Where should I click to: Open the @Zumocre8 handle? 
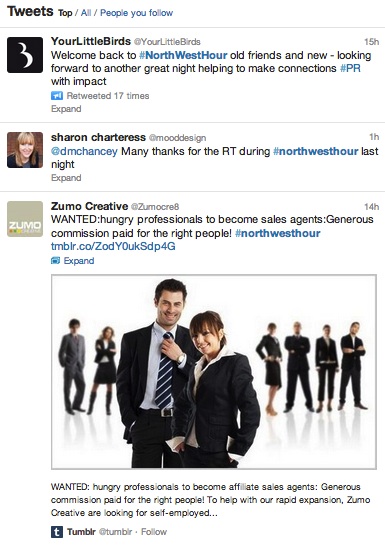[155, 207]
